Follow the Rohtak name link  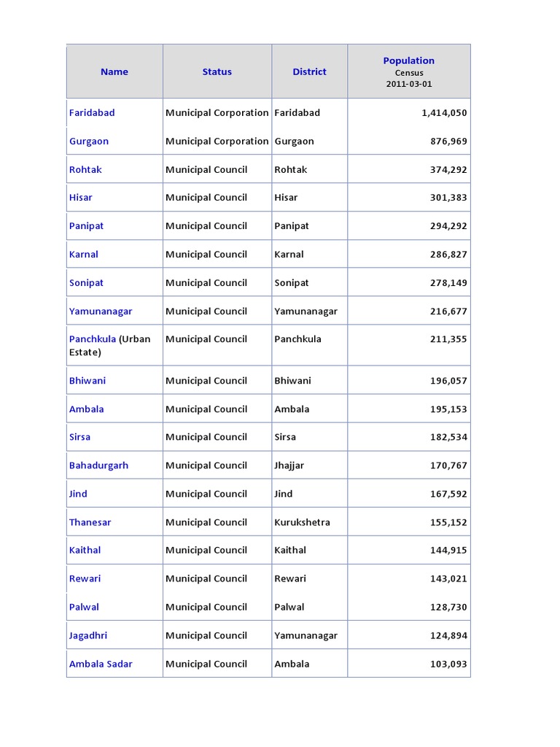(x=85, y=169)
